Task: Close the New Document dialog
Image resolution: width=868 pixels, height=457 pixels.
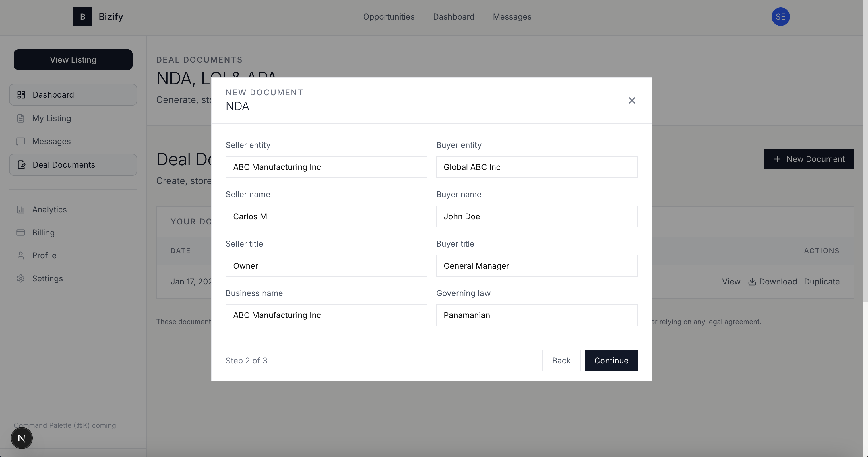Action: click(632, 100)
